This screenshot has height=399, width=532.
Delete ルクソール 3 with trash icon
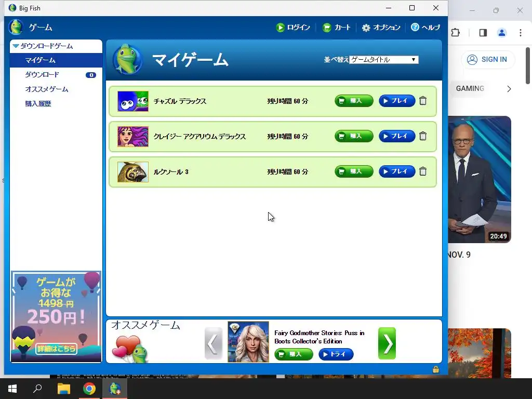(x=423, y=171)
